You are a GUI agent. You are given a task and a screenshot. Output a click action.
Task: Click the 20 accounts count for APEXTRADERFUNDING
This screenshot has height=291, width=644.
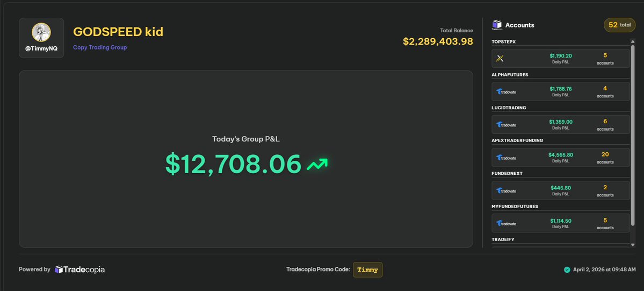click(x=605, y=154)
